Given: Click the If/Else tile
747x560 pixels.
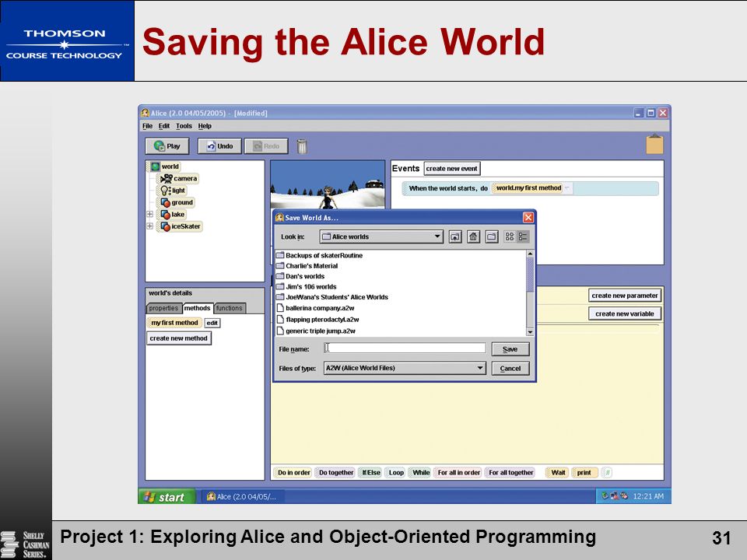Looking at the screenshot, I should click(x=370, y=473).
